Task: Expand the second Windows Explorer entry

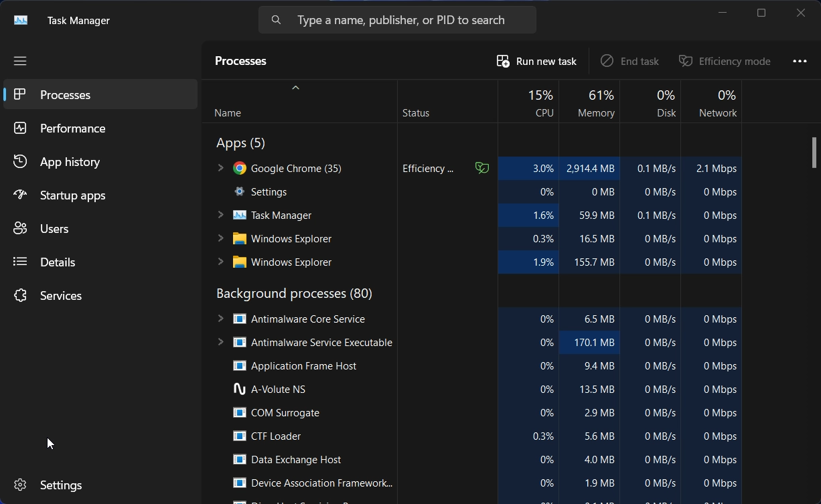Action: point(220,262)
